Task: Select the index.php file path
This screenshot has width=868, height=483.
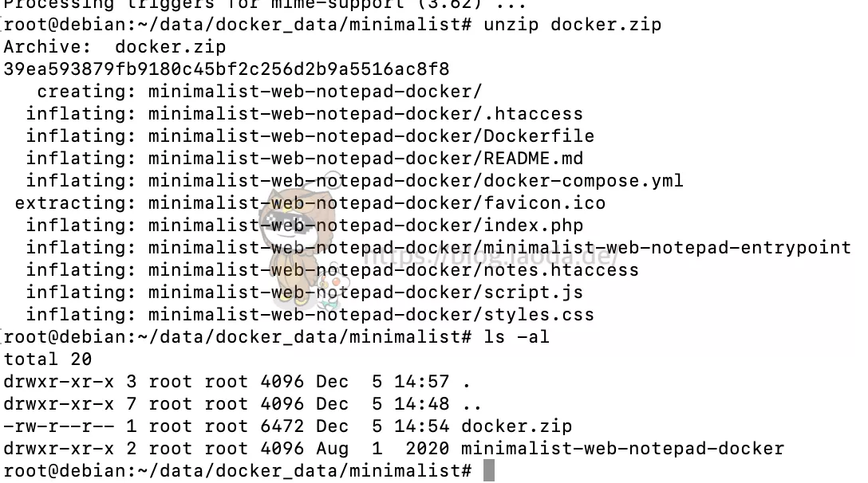Action: [365, 225]
